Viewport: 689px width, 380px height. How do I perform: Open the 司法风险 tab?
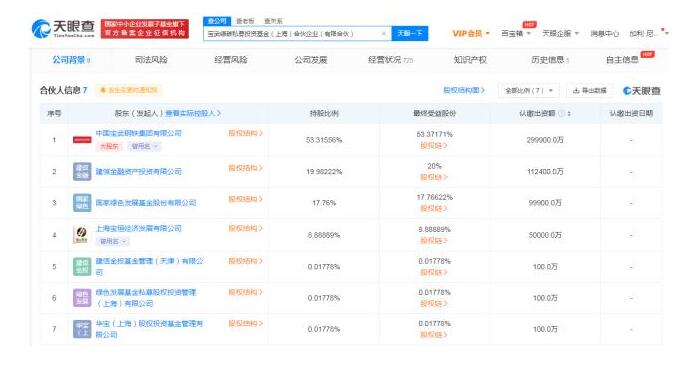pos(151,60)
